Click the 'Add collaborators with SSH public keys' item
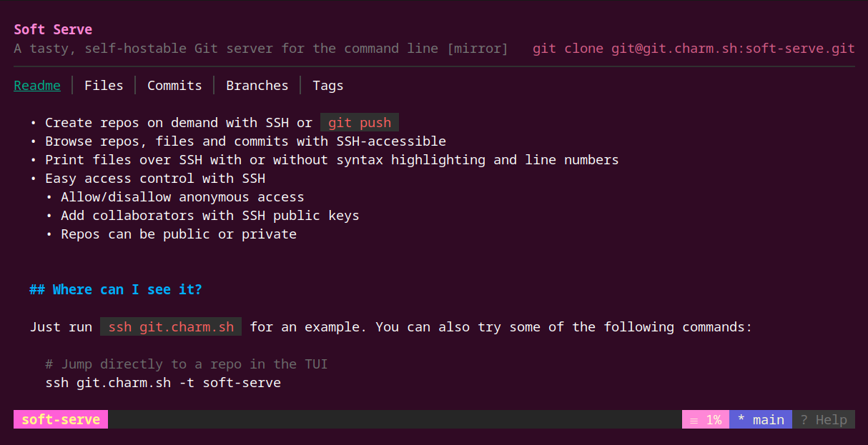Image resolution: width=868 pixels, height=445 pixels. (209, 216)
